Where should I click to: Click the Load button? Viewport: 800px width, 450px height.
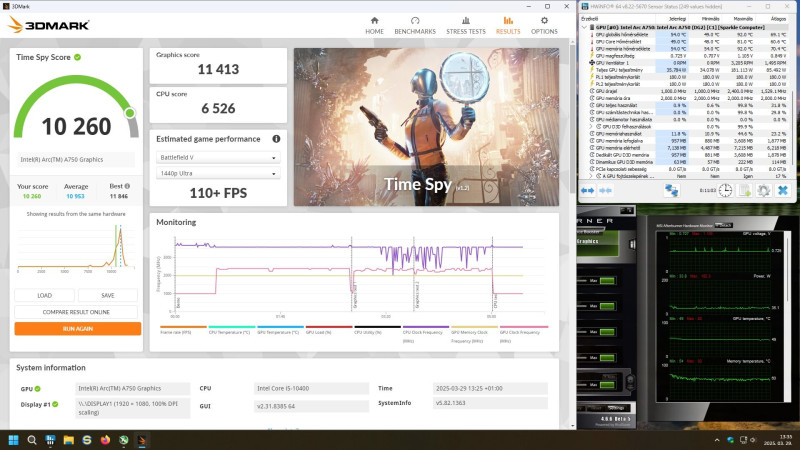[44, 295]
